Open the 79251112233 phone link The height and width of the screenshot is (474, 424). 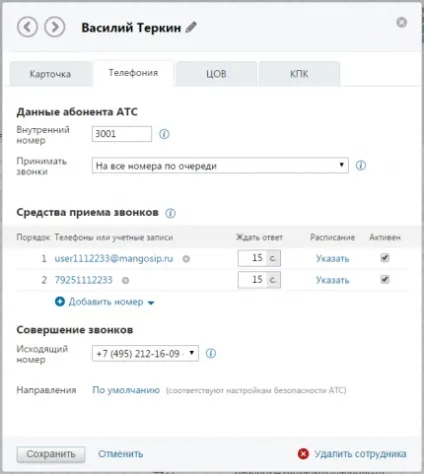pos(83,280)
